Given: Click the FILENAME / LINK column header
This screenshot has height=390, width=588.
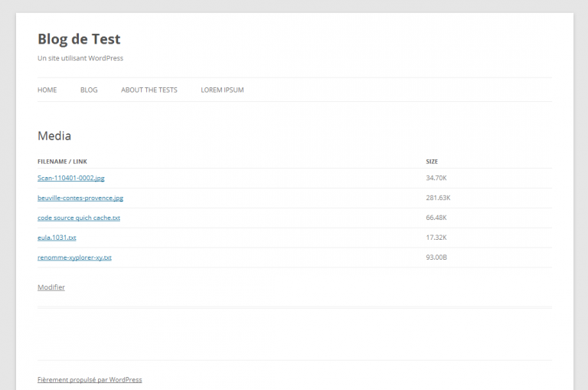Looking at the screenshot, I should (62, 162).
